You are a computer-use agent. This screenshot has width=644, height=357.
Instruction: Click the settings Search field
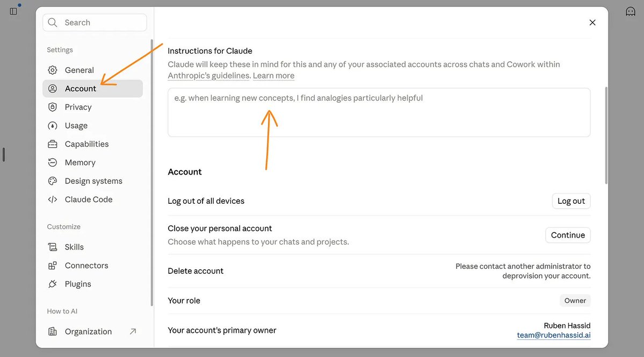coord(95,23)
